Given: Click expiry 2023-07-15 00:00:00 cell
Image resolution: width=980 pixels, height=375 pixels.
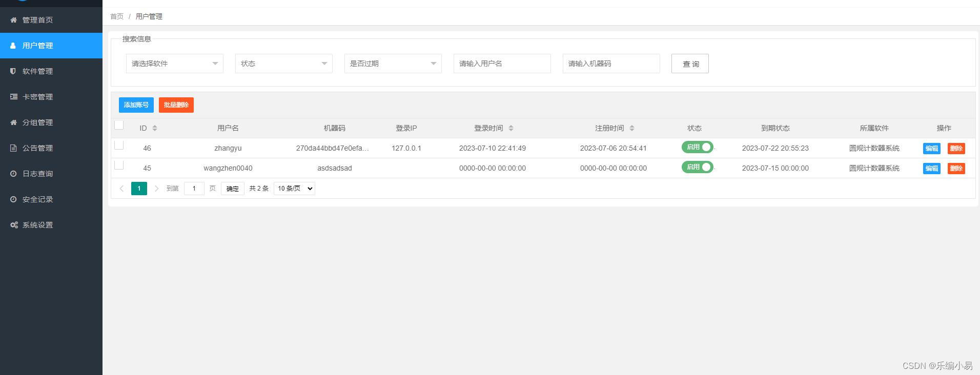Looking at the screenshot, I should coord(775,168).
